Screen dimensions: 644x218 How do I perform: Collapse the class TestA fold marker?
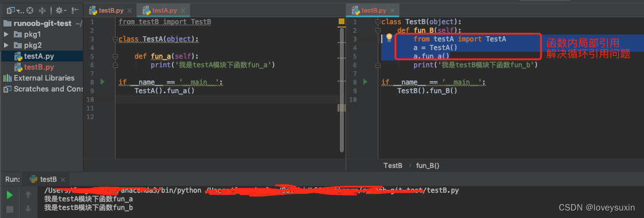(x=115, y=39)
